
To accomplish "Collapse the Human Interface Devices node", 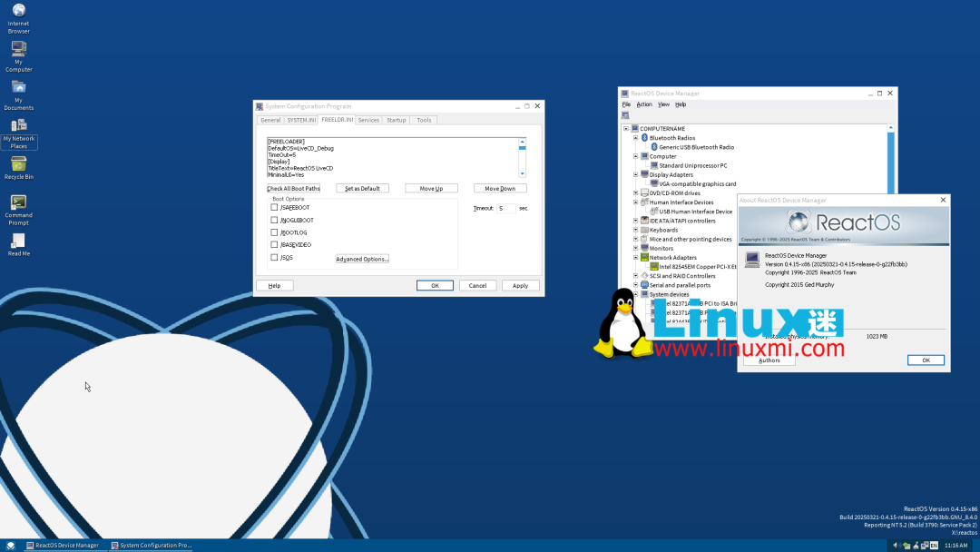I will [x=635, y=202].
